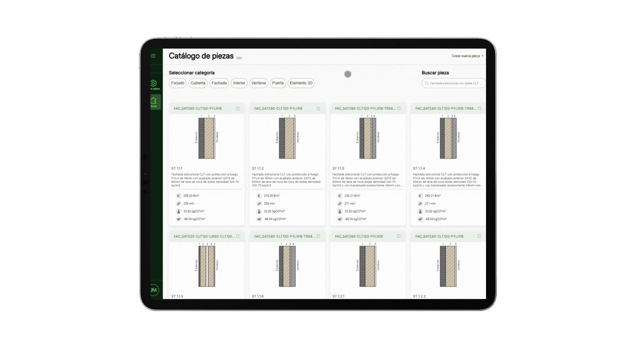This screenshot has height=362, width=644.
Task: Open the JM user avatar
Action: 154,290
